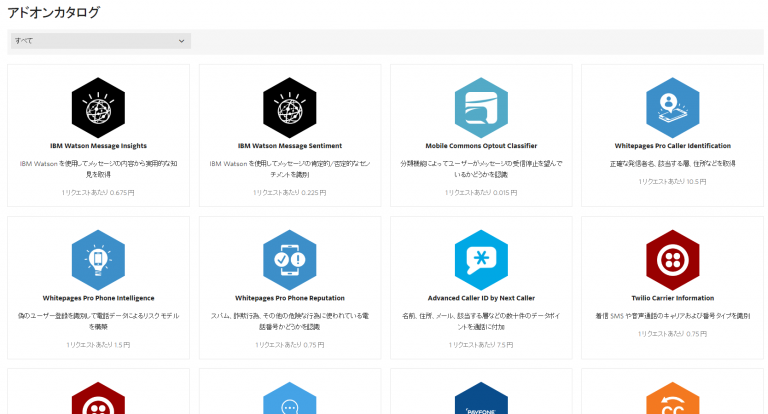Click the Whitepages Pro Caller Identification description text

point(672,164)
